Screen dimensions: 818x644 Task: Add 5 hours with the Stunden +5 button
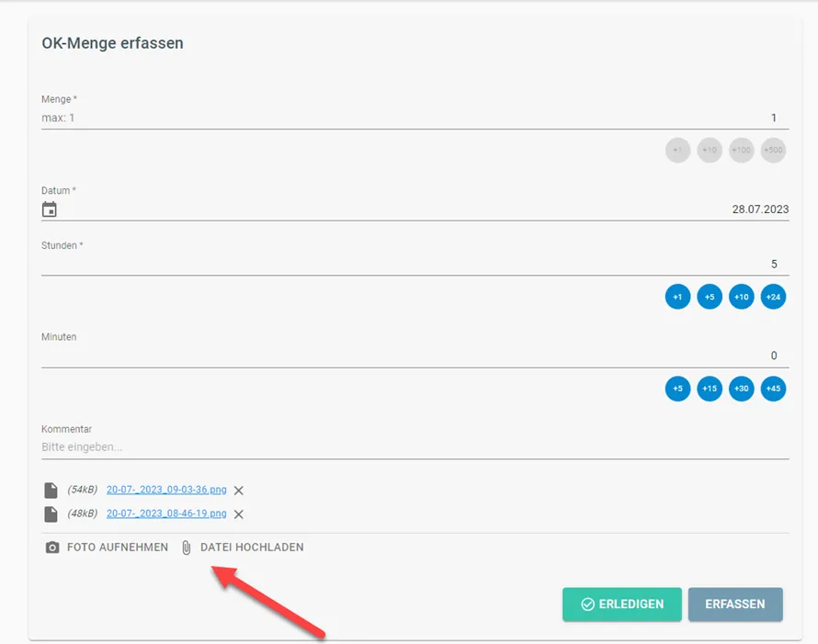coord(710,297)
